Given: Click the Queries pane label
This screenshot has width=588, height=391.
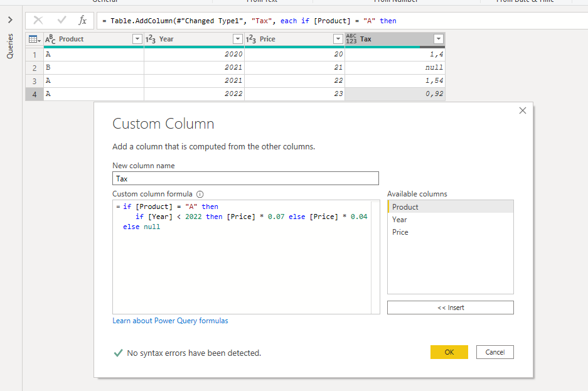Looking at the screenshot, I should coord(10,46).
